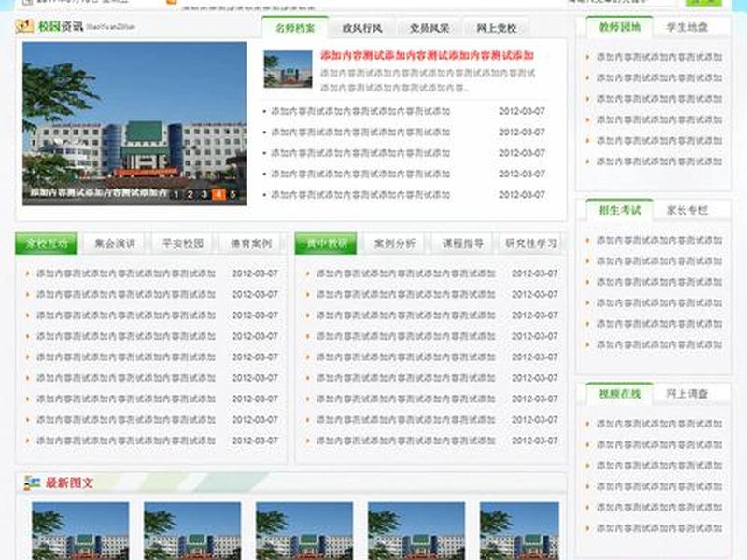The width and height of the screenshot is (747, 560).
Task: Select the 教师园地 sidebar tab
Action: (619, 27)
